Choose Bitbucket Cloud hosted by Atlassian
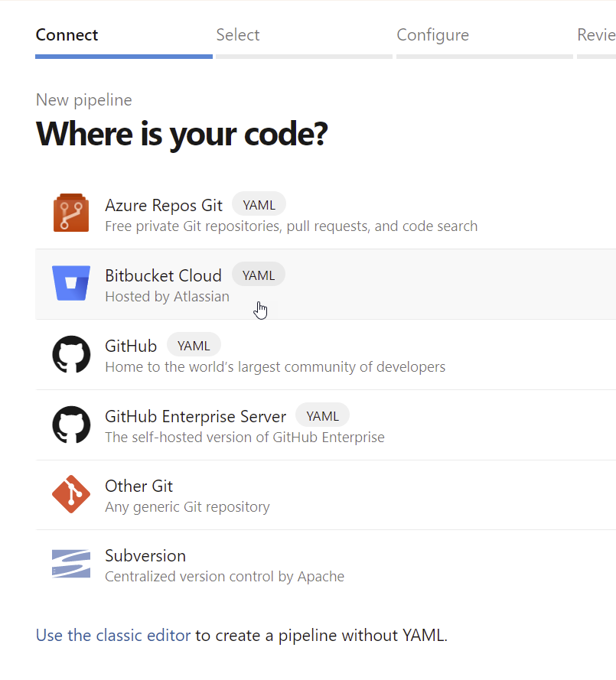 coord(326,284)
